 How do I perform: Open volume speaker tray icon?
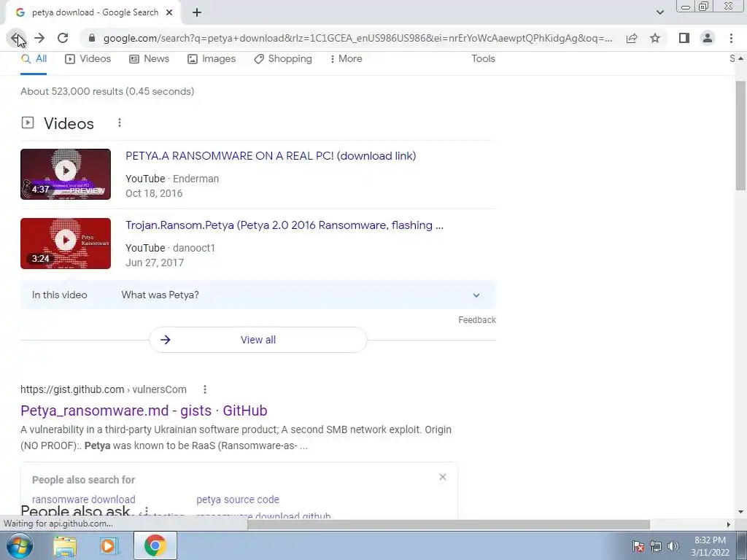(673, 546)
